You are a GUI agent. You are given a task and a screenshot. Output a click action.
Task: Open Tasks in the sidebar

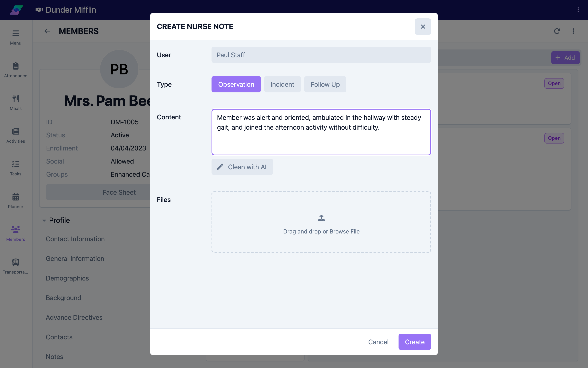pyautogui.click(x=16, y=168)
